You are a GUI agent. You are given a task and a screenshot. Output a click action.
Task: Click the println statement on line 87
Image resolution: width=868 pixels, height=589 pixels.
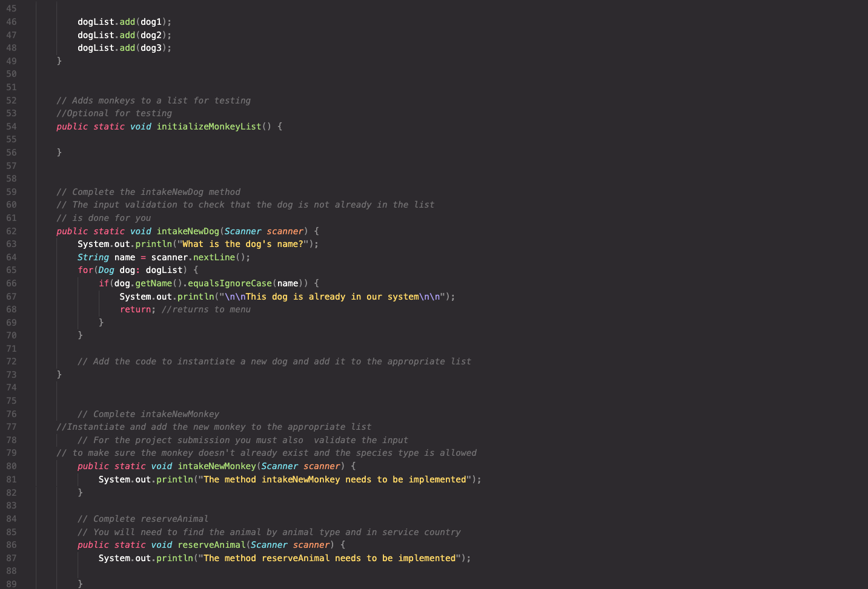tap(174, 558)
